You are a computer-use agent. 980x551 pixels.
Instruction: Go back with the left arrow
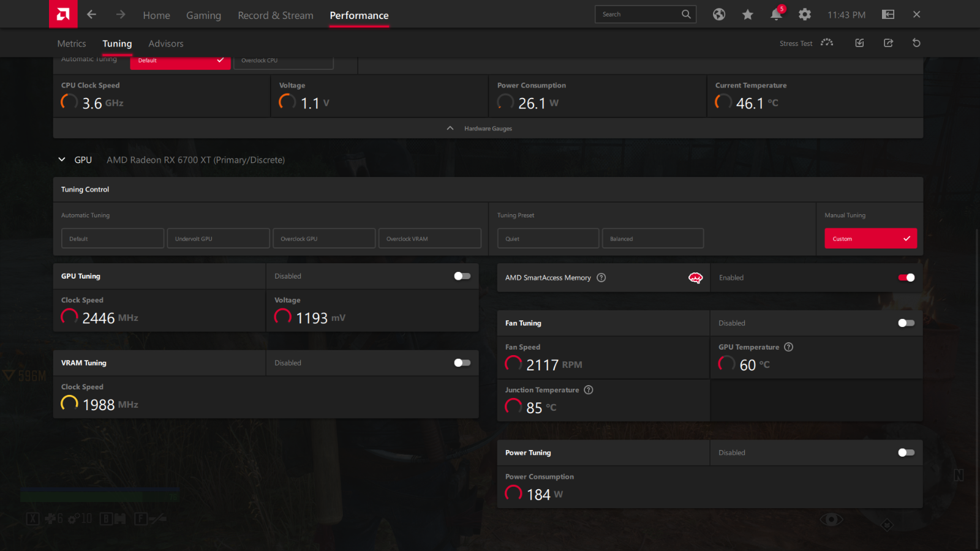[91, 14]
